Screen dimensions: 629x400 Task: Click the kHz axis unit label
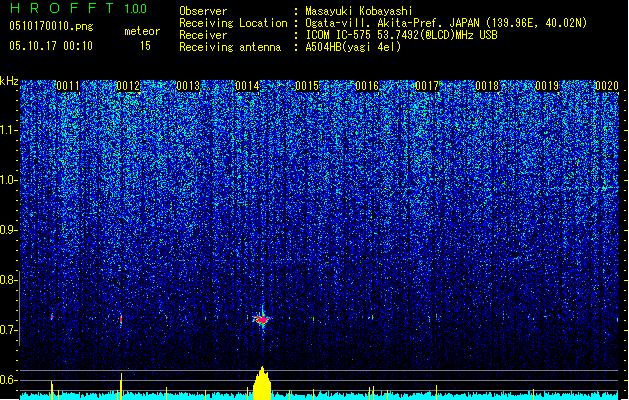(9, 81)
